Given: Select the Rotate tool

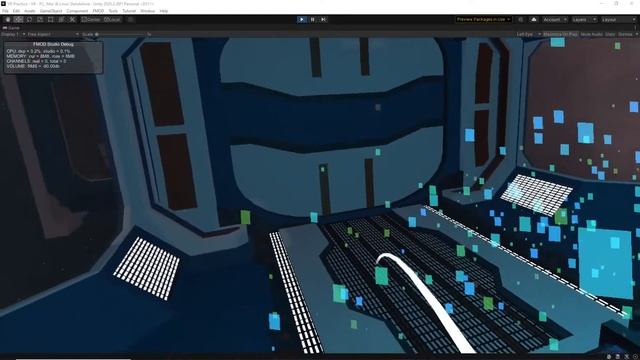Looking at the screenshot, I should click(29, 20).
